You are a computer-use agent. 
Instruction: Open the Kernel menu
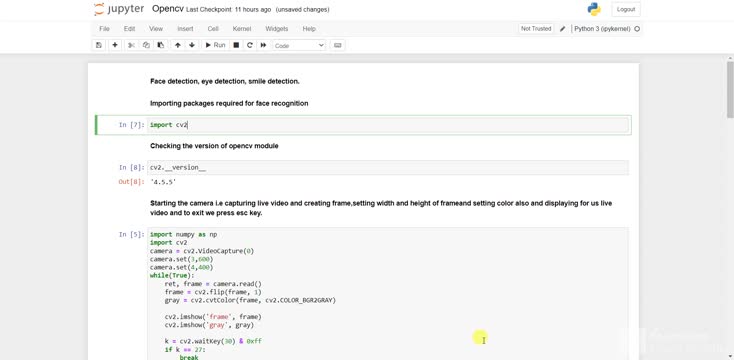pos(242,29)
